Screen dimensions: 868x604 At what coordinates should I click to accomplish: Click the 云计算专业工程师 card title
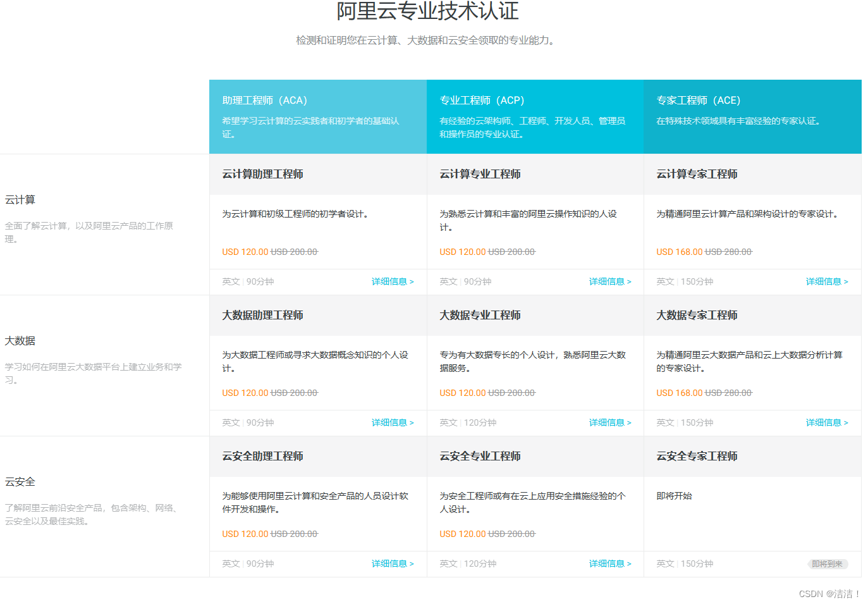pyautogui.click(x=480, y=174)
